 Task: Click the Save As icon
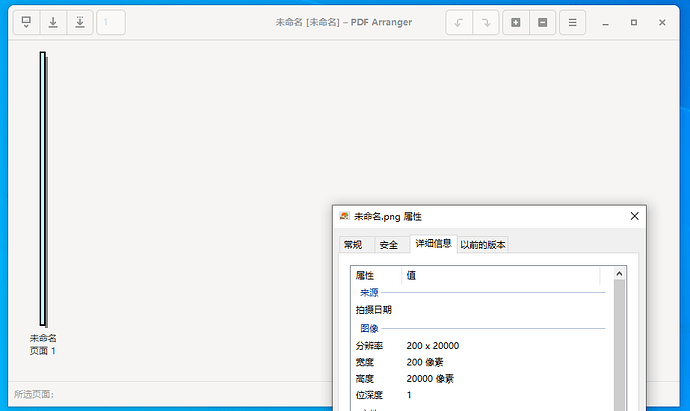[x=80, y=22]
